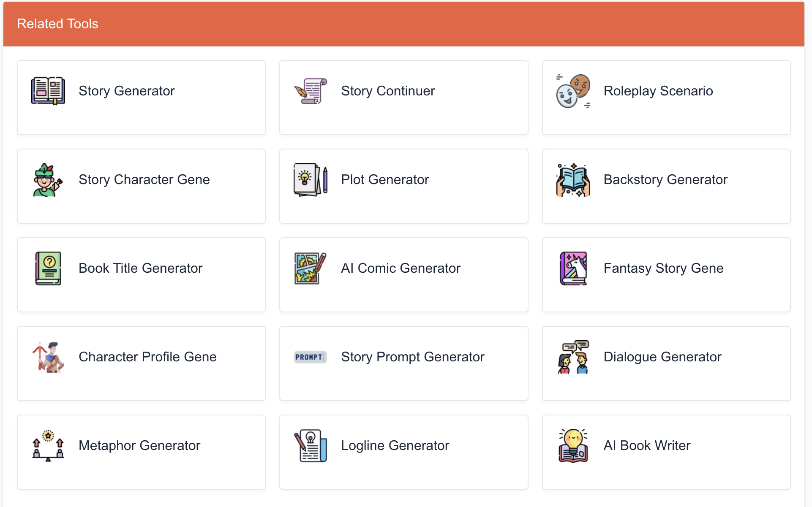This screenshot has height=507, width=812.
Task: Click the green question-mark Book Title icon
Action: [x=48, y=268]
